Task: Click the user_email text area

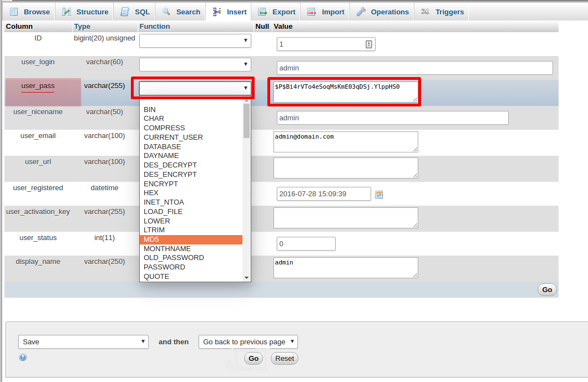Action: pyautogui.click(x=346, y=142)
